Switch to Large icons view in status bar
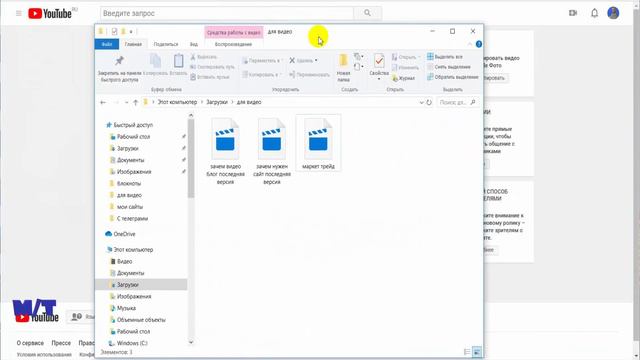This screenshot has height=360, width=640. click(x=476, y=352)
